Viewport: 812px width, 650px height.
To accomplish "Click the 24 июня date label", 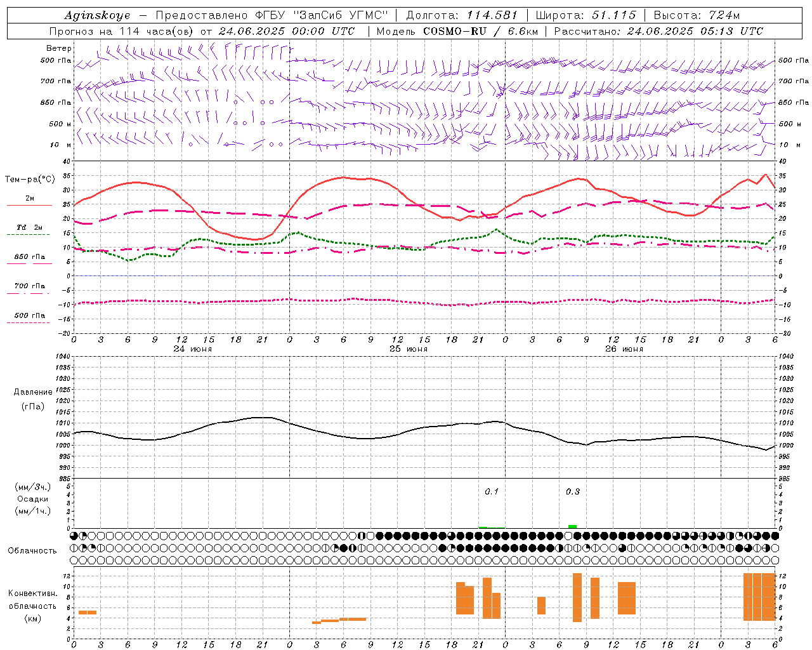I will (193, 349).
